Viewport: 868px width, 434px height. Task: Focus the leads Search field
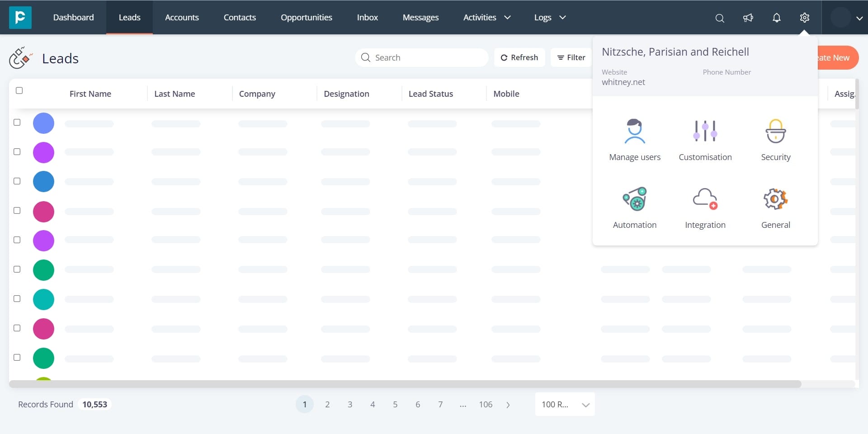(422, 57)
